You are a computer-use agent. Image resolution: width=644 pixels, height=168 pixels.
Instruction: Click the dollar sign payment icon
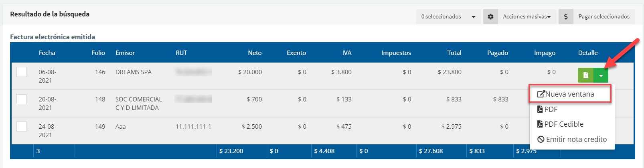click(566, 17)
